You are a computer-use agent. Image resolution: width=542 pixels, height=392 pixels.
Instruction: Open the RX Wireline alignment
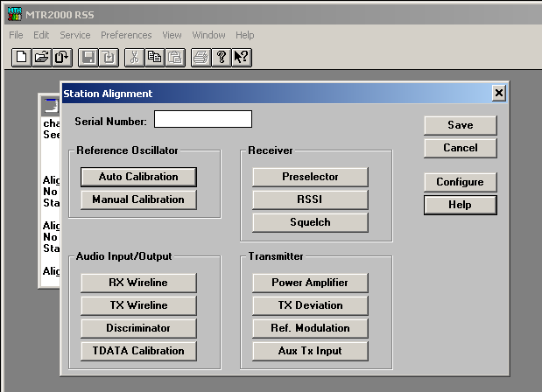pos(138,283)
